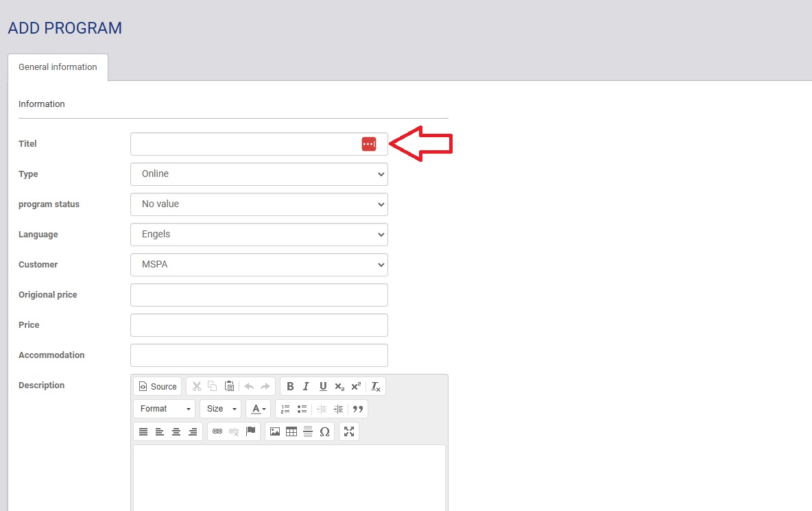The height and width of the screenshot is (511, 812).
Task: Open the Language dropdown showing Engels
Action: click(x=259, y=235)
